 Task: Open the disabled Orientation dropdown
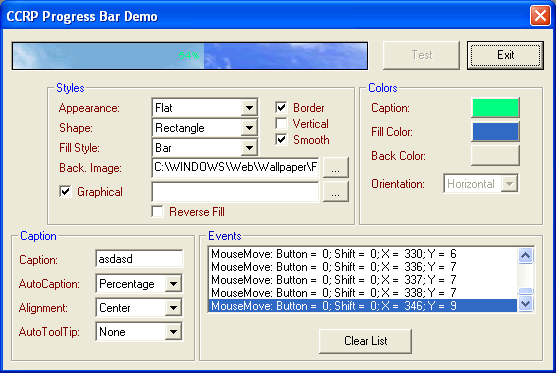click(509, 184)
